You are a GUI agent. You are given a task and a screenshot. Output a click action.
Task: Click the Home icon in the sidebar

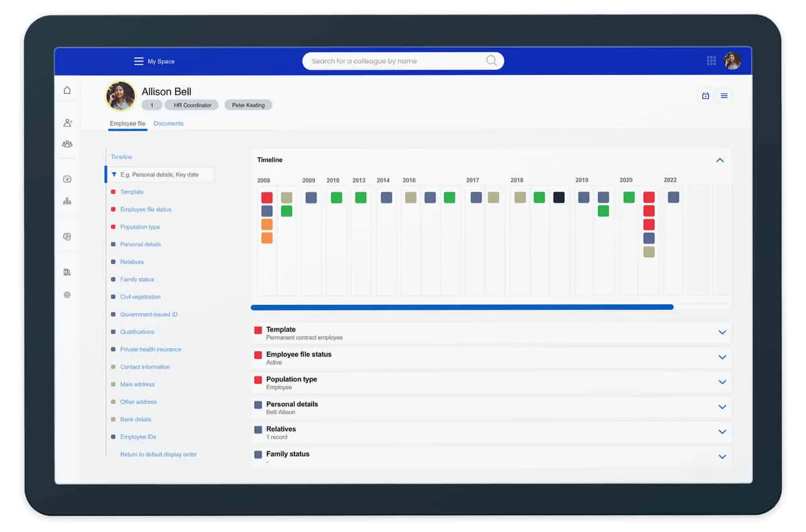pos(67,90)
